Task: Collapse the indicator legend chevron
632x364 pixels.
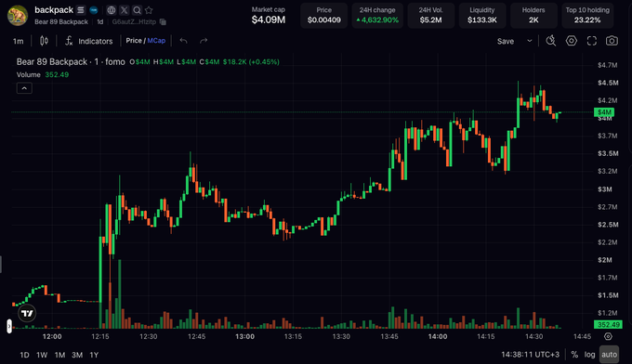Action: coord(24,88)
